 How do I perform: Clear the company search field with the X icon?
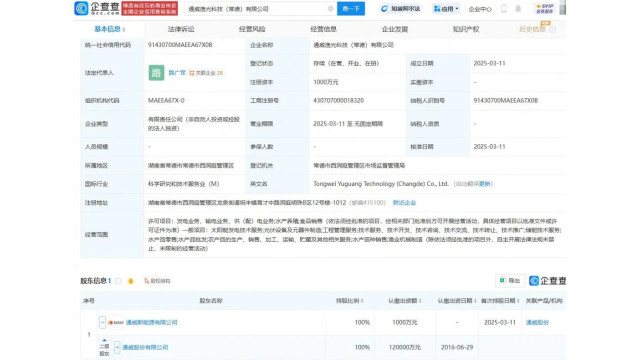[x=330, y=9]
